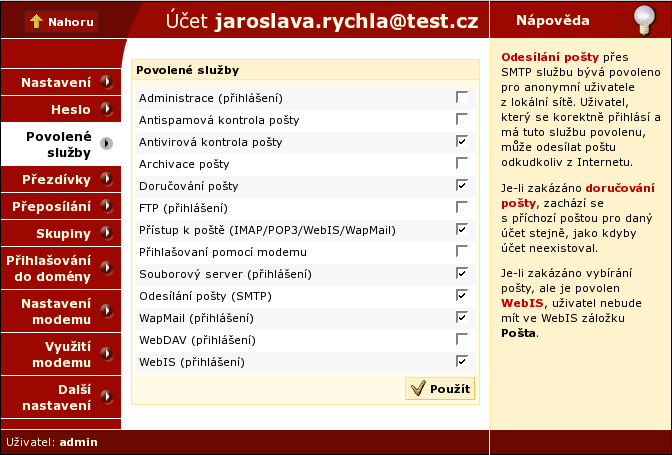Check the Archivace pošty box

pyautogui.click(x=462, y=163)
